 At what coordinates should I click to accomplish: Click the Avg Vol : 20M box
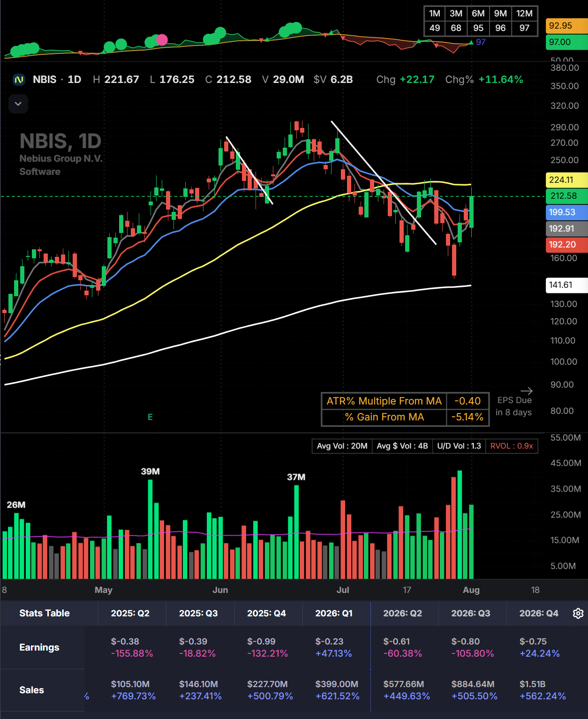point(342,446)
